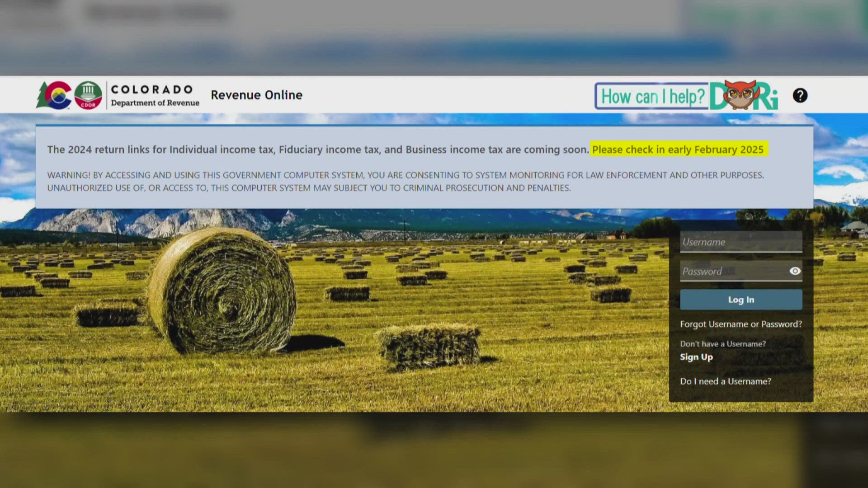
Task: Open the 'How can I help?' DORi chat
Action: coord(651,95)
